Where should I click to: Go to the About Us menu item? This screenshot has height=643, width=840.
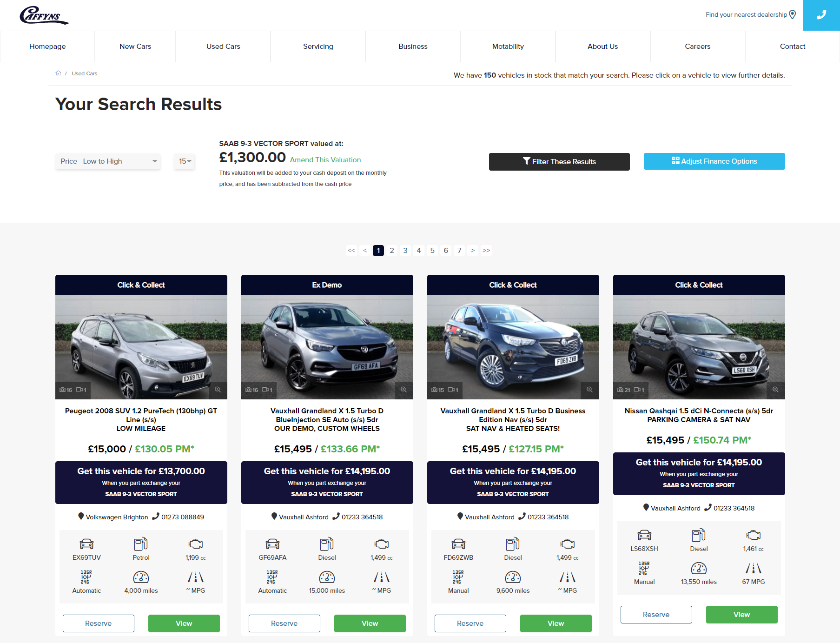[x=603, y=46]
